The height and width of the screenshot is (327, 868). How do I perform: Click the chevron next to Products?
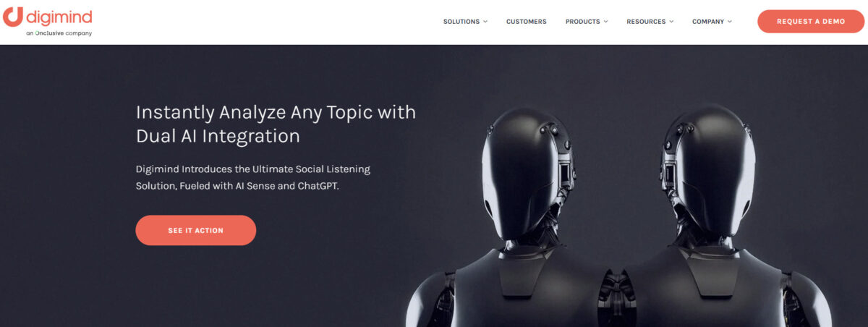[605, 22]
